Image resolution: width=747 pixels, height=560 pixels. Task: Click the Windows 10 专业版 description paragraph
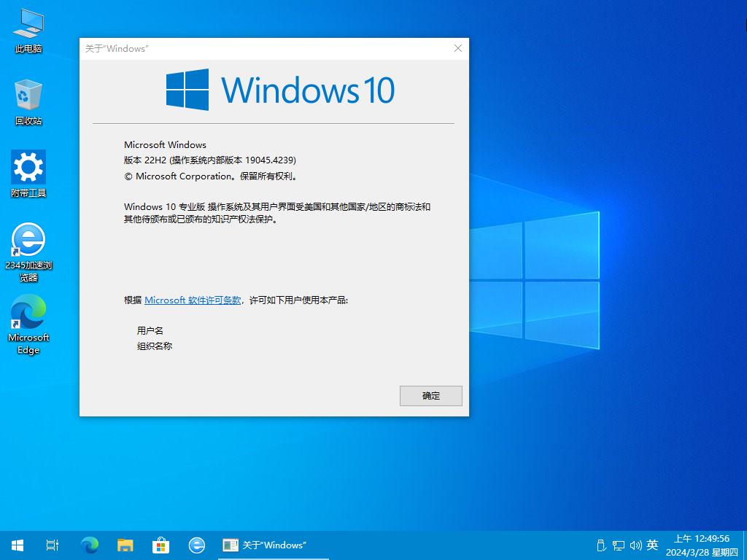click(x=277, y=213)
